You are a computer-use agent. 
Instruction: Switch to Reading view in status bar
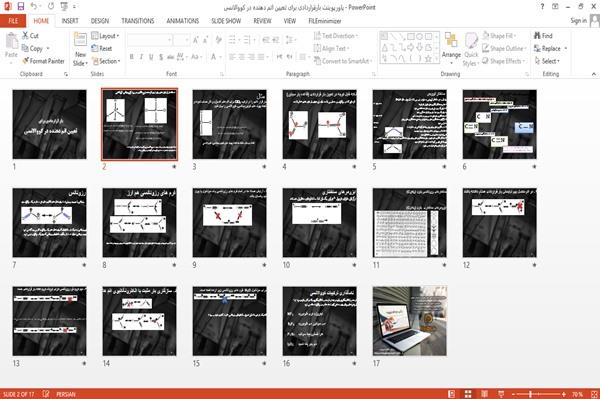pyautogui.click(x=484, y=394)
